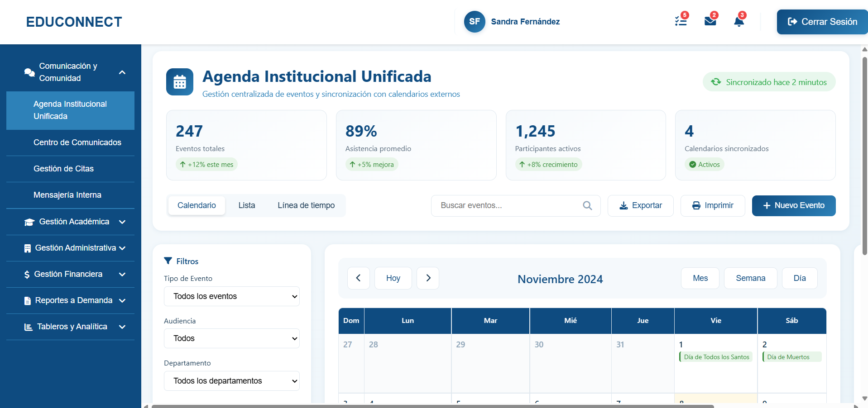The width and height of the screenshot is (868, 408).
Task: Open Centro de Comunicados in the sidebar
Action: 77,142
